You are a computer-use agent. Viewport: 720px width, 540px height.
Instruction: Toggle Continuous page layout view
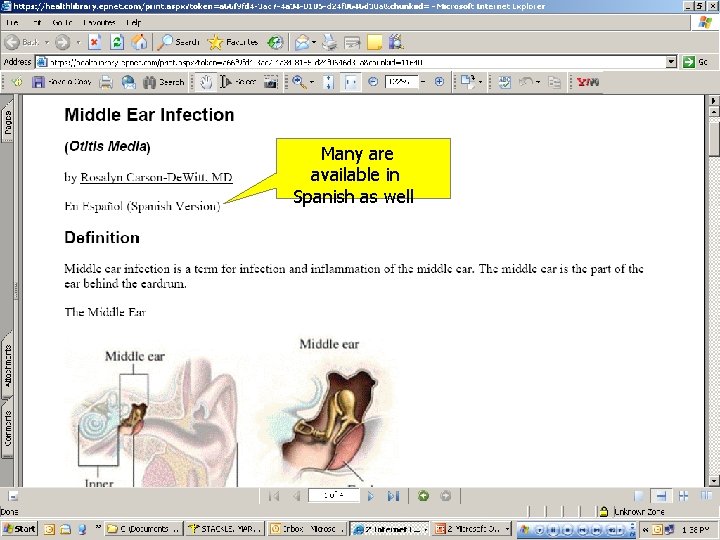click(x=661, y=496)
